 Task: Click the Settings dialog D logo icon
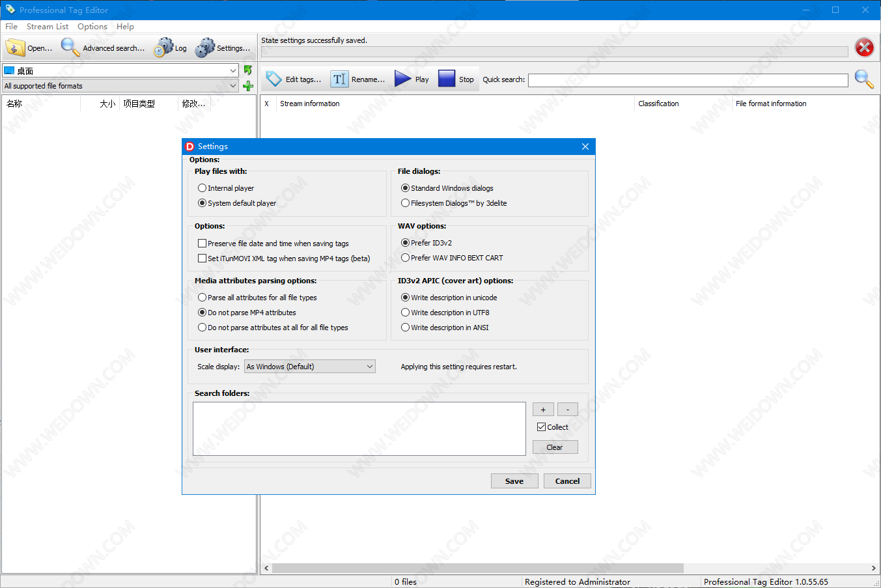point(190,147)
